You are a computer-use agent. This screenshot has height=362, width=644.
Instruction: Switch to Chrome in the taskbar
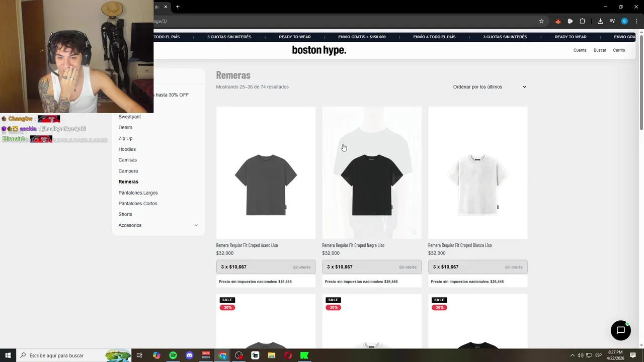tap(222, 355)
